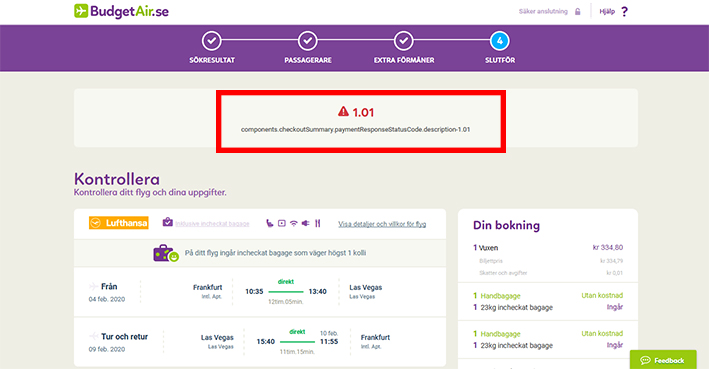This screenshot has width=709, height=369.
Task: Click the PASSAGERARE step label
Action: point(308,60)
